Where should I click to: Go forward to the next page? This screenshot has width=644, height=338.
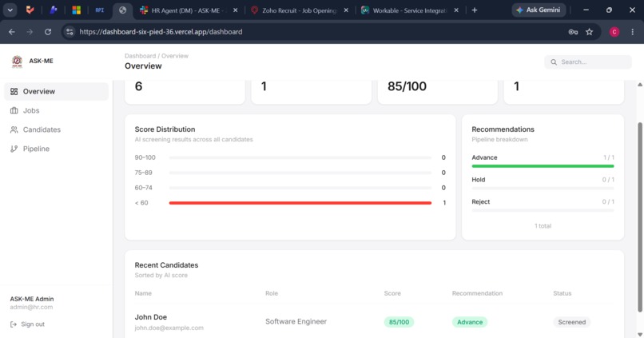click(x=30, y=32)
